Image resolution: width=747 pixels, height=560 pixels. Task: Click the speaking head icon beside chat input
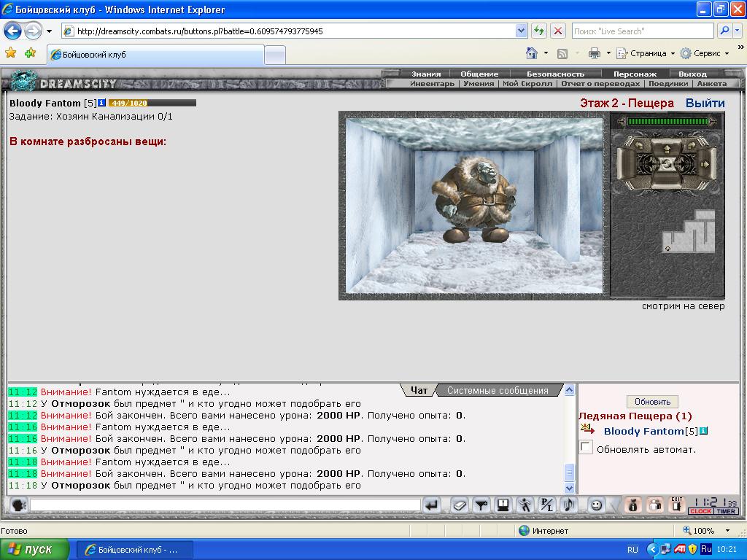pyautogui.click(x=18, y=505)
